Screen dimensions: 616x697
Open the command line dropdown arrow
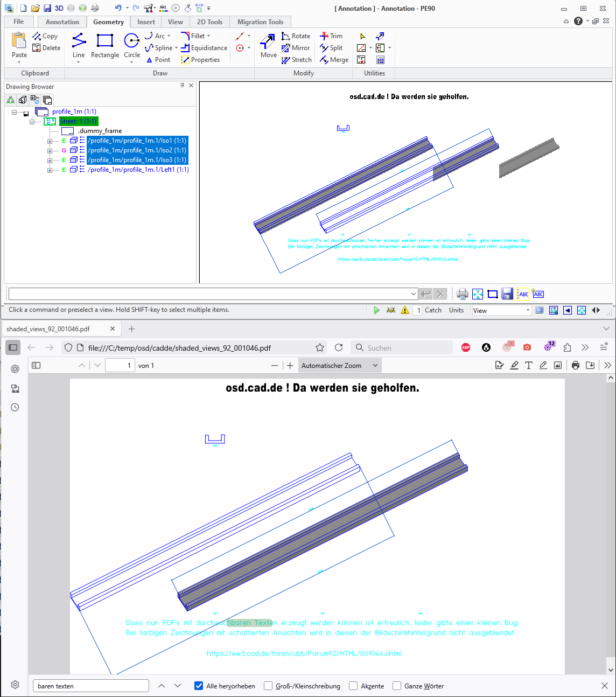[x=414, y=294]
